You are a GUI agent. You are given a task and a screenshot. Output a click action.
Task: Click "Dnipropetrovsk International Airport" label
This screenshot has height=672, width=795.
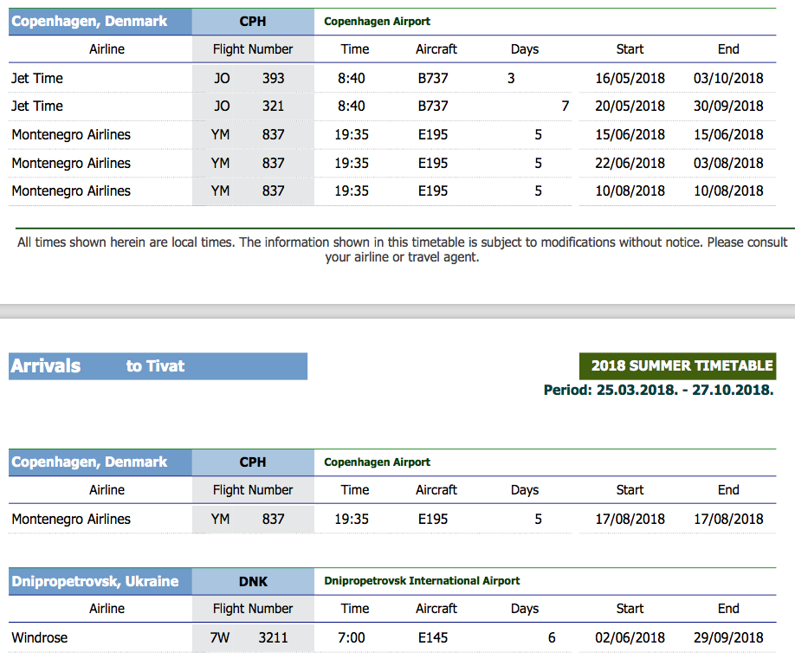click(422, 581)
